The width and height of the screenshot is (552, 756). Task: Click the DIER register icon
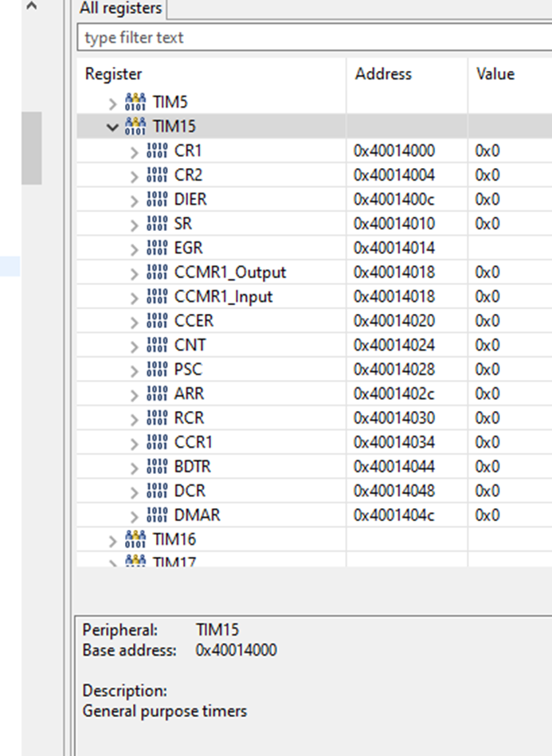click(x=157, y=199)
